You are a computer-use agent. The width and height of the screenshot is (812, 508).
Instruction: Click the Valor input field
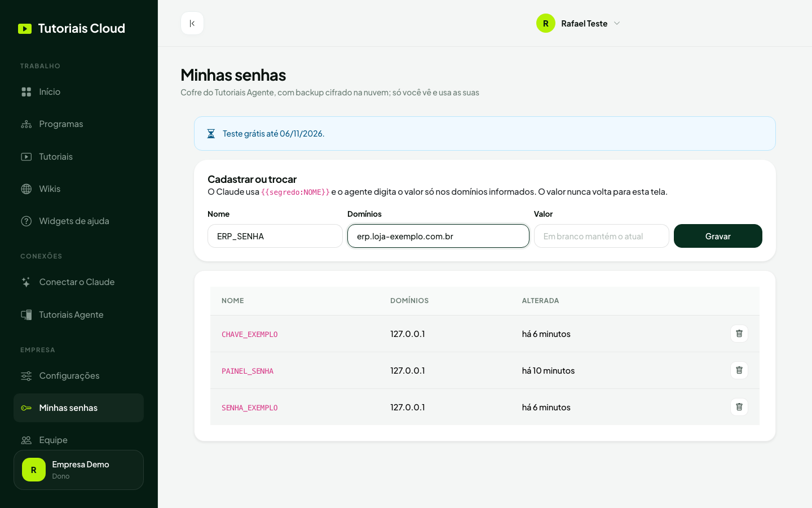(x=602, y=236)
